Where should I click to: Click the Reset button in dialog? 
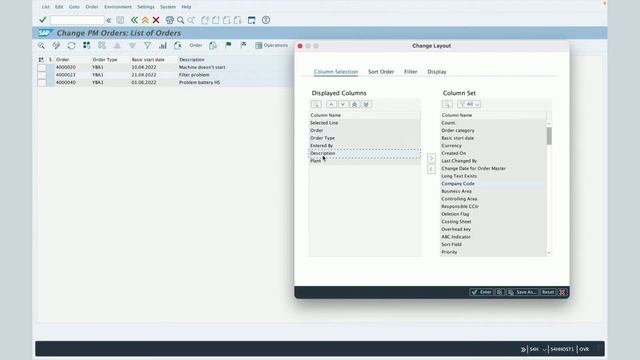(548, 292)
